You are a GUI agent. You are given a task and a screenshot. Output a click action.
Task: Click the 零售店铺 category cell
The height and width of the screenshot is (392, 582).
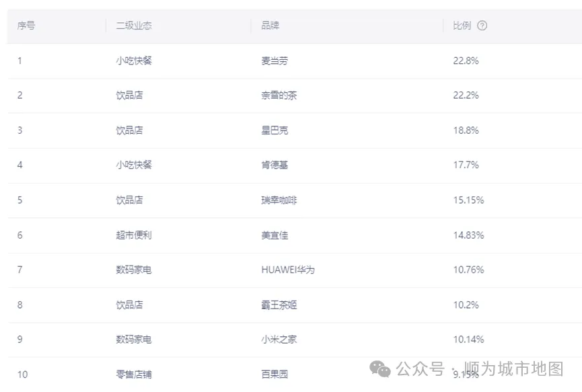pyautogui.click(x=133, y=375)
